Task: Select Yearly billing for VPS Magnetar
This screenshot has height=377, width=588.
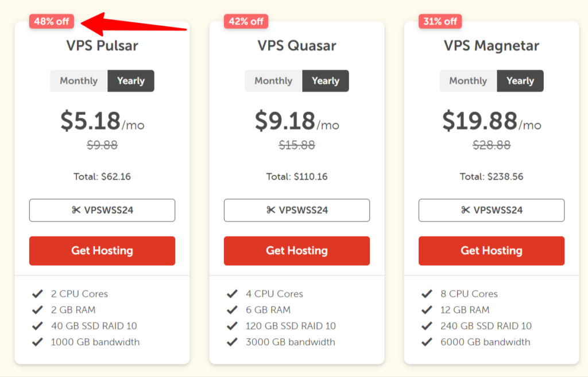Action: (520, 81)
